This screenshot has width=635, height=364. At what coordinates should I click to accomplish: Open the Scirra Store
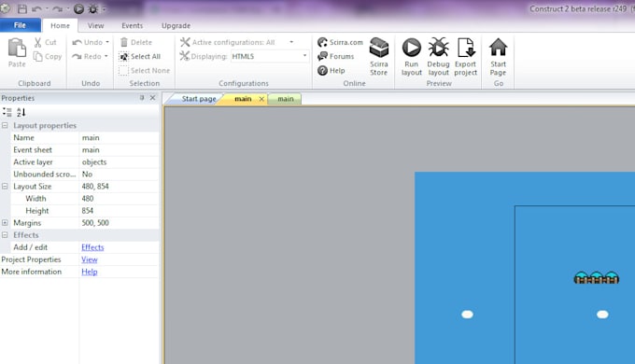tap(378, 57)
